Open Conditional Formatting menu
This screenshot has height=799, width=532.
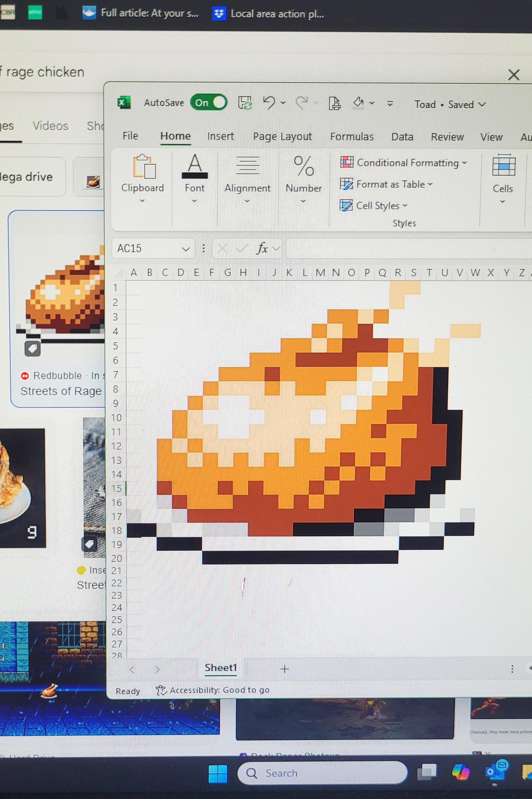click(404, 162)
